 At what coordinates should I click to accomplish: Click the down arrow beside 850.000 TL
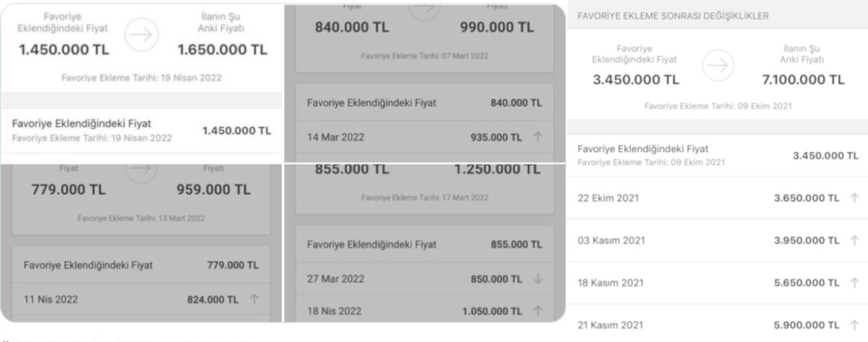coord(538,279)
